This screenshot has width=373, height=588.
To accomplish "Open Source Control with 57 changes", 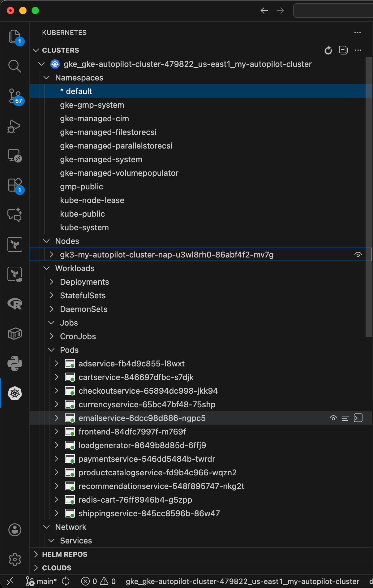I will coord(15,96).
